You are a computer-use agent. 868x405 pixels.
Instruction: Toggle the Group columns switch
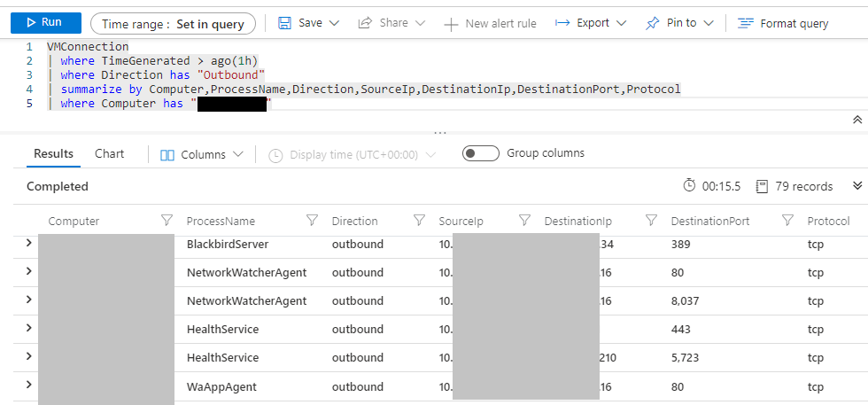coord(481,154)
